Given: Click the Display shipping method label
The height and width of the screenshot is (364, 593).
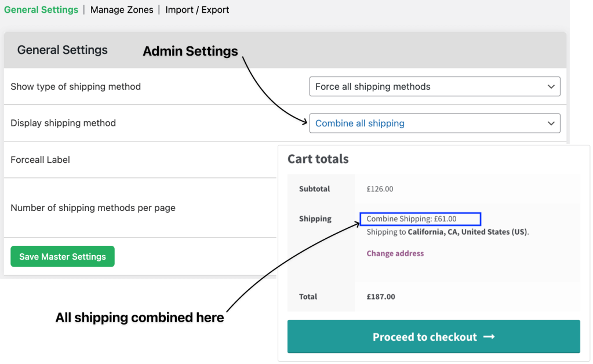Looking at the screenshot, I should tap(63, 123).
